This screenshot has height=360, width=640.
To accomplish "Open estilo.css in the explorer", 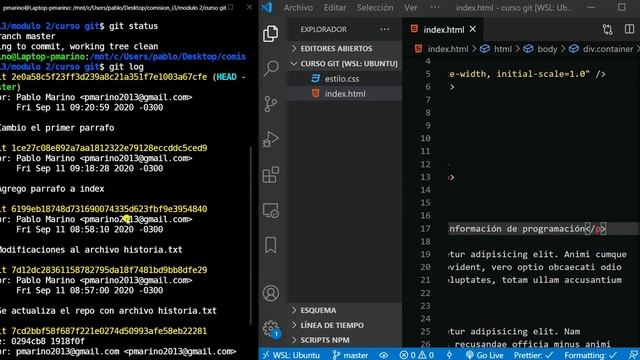I will click(345, 78).
